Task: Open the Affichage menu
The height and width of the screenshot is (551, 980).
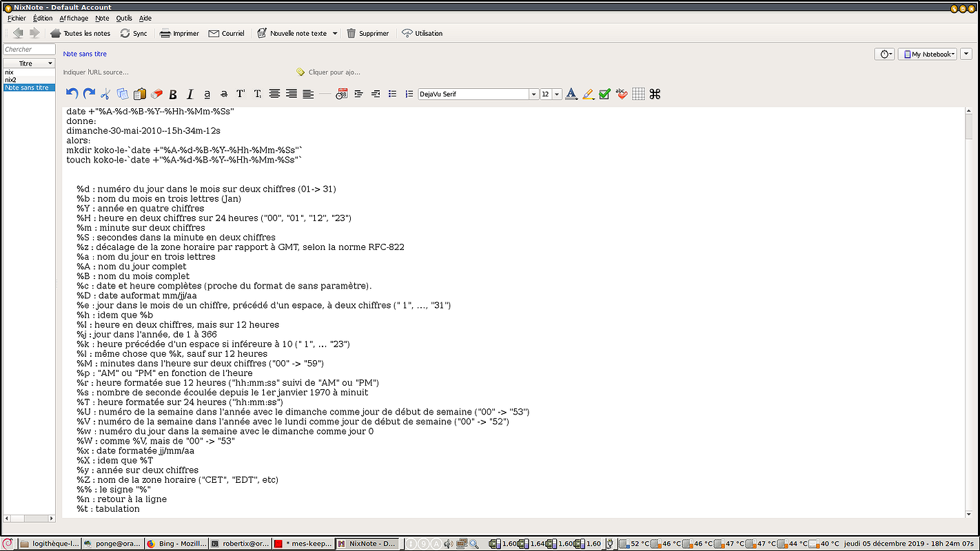Action: tap(74, 19)
